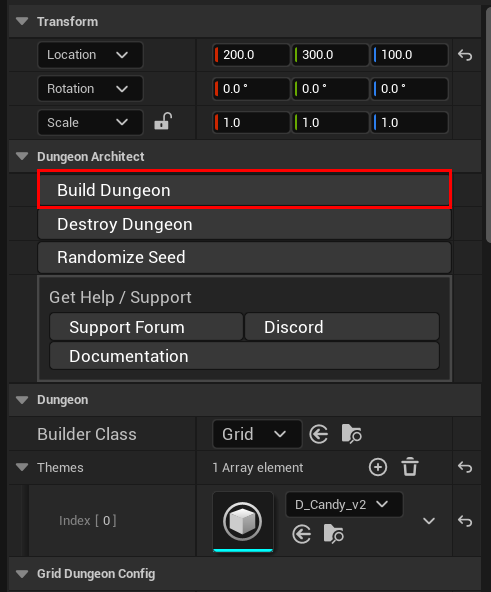Use selected asset for Builder Class
Viewport: 491px width, 592px height.
319,434
